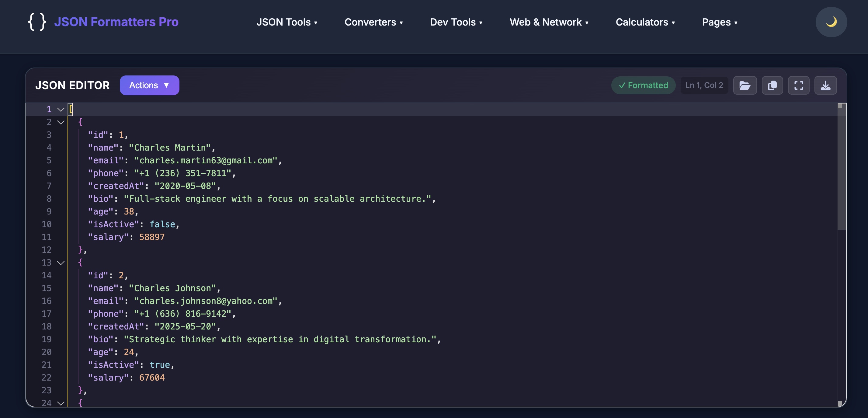Click the JSON Formatters Pro home link
868x418 pixels.
(116, 22)
